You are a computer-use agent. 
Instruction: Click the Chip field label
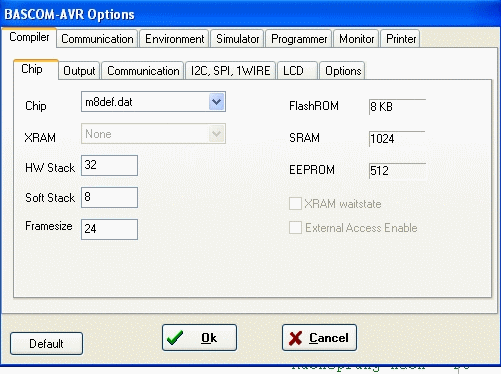[x=36, y=106]
